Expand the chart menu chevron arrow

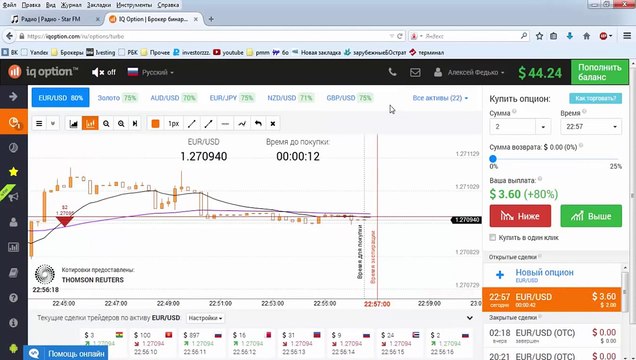coord(53,123)
